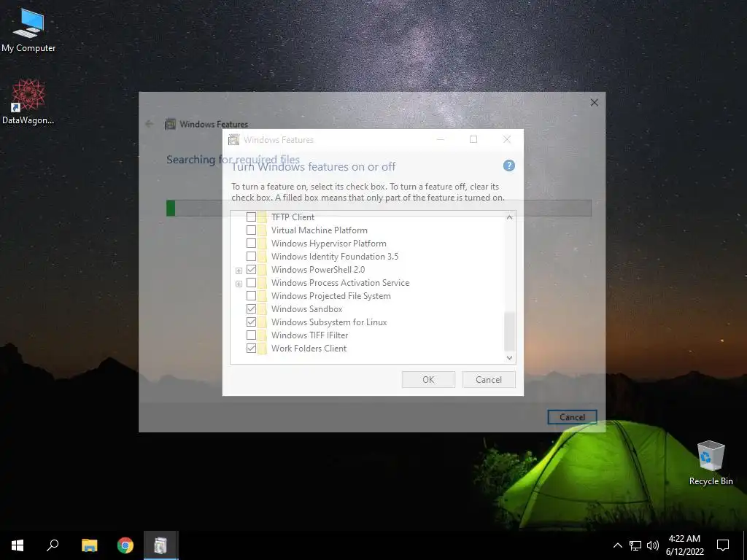Click the back arrow in the progress window

coord(149,124)
